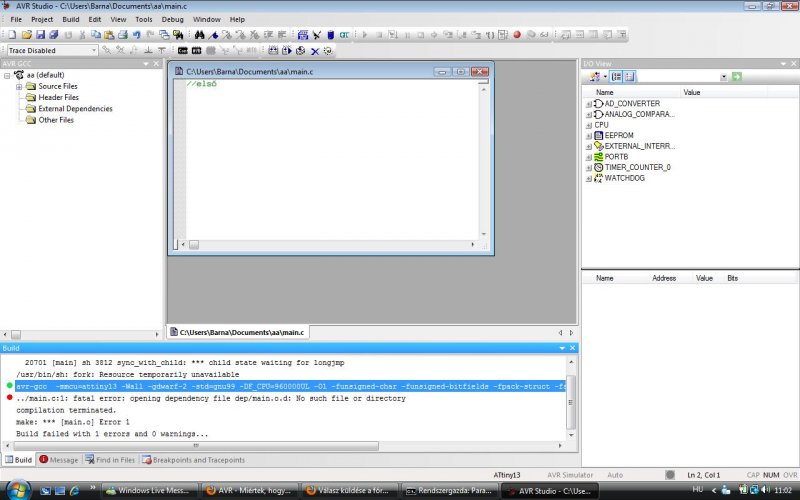
Task: Click the volume icon in system tray
Action: [765, 490]
